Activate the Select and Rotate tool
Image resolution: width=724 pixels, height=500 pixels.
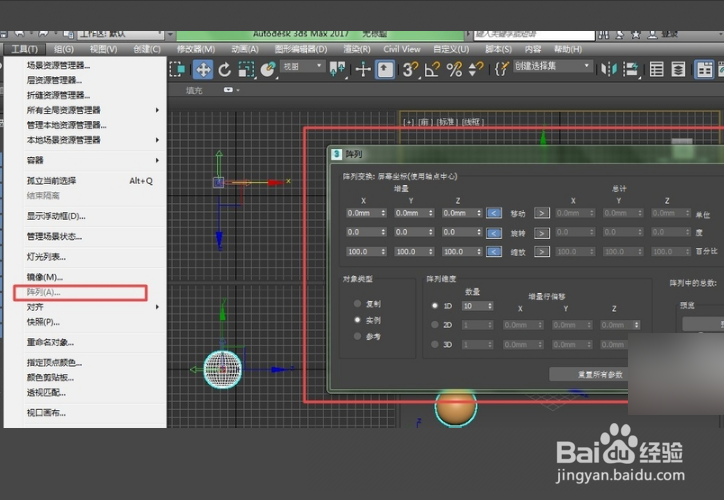(225, 70)
